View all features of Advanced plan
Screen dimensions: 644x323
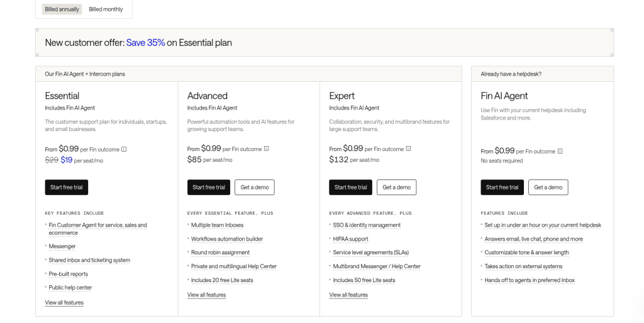[206, 295]
